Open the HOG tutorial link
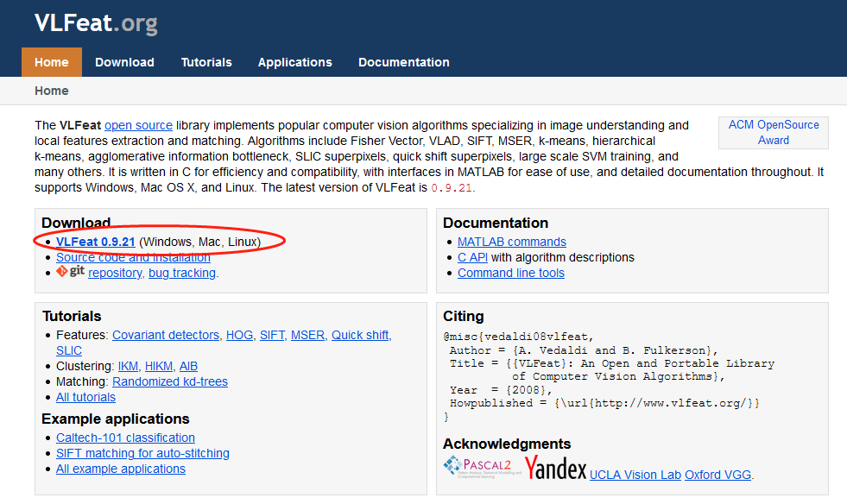Screen dimensions: 847x504 240,336
